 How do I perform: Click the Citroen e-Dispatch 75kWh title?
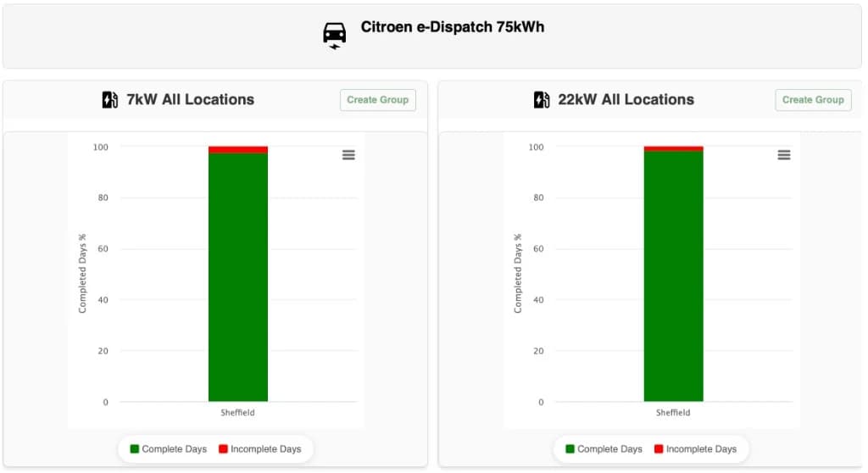point(453,27)
